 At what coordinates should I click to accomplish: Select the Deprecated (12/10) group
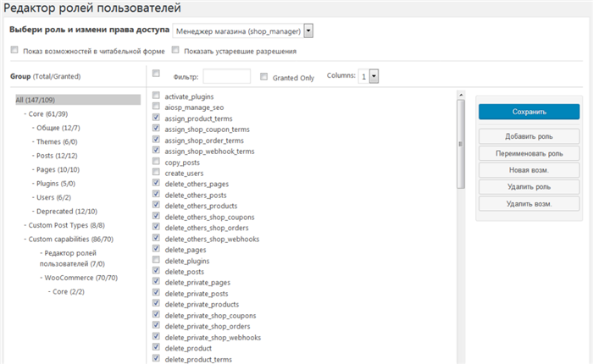(64, 212)
